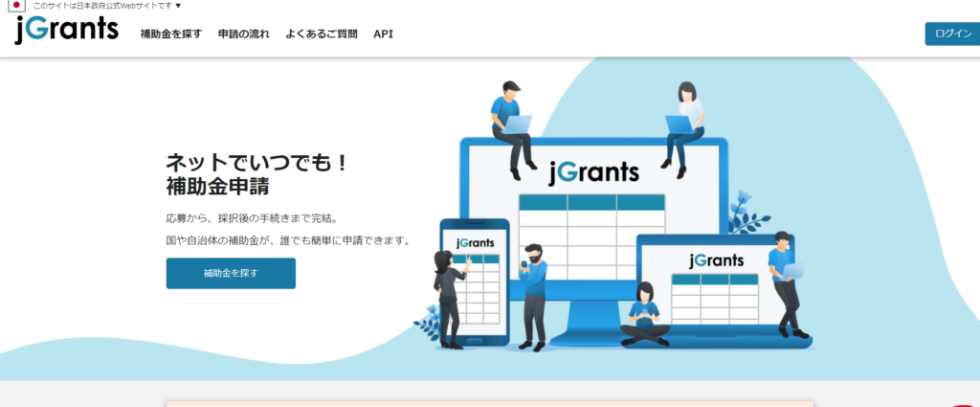The image size is (980, 407).
Task: Click the jGrants logo on the large monitor
Action: (x=593, y=171)
